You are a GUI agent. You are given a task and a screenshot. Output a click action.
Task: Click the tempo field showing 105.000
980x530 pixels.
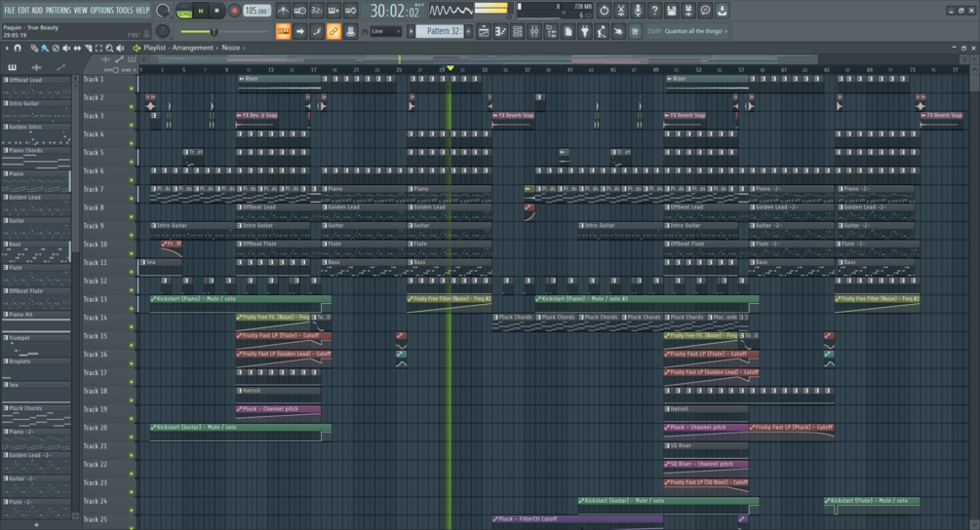tap(256, 12)
